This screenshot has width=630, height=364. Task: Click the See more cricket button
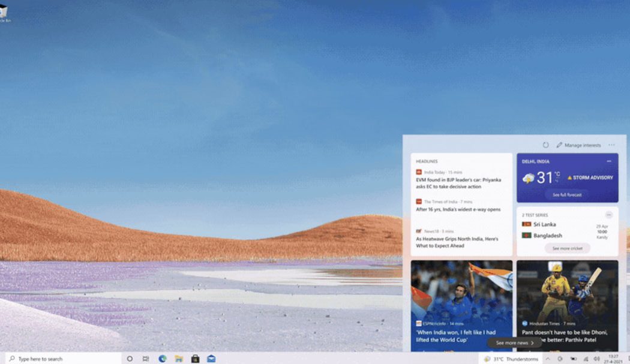pos(567,248)
